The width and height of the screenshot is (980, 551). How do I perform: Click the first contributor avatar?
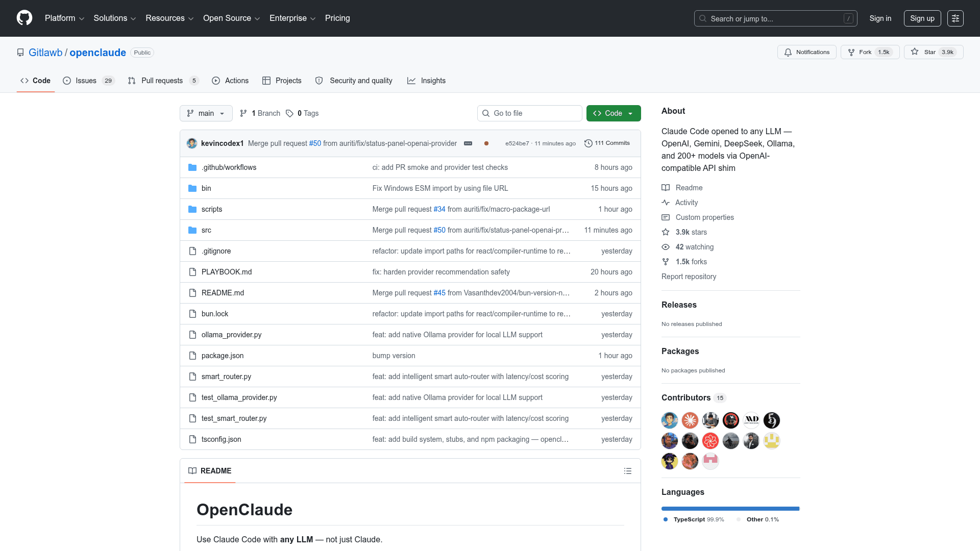[669, 420]
